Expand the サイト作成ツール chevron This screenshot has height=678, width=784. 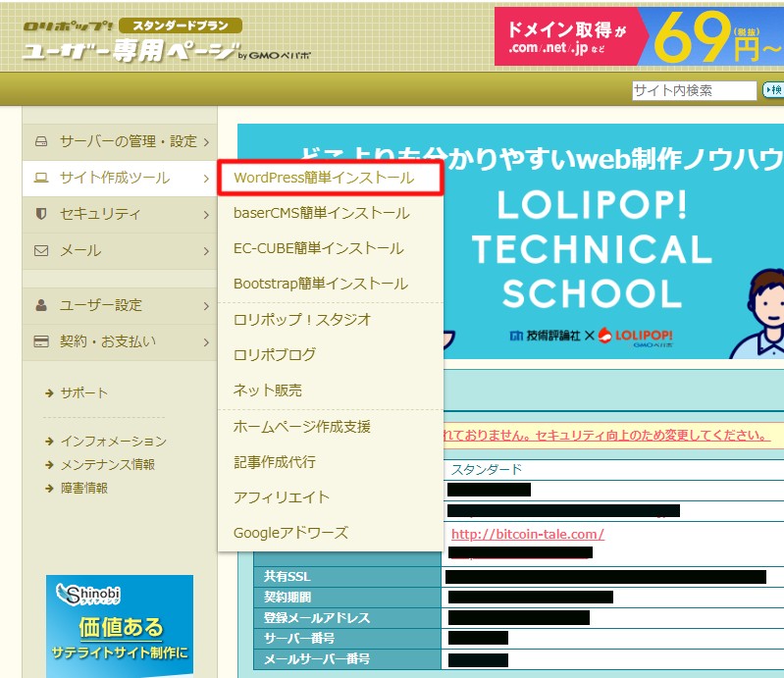tap(206, 178)
